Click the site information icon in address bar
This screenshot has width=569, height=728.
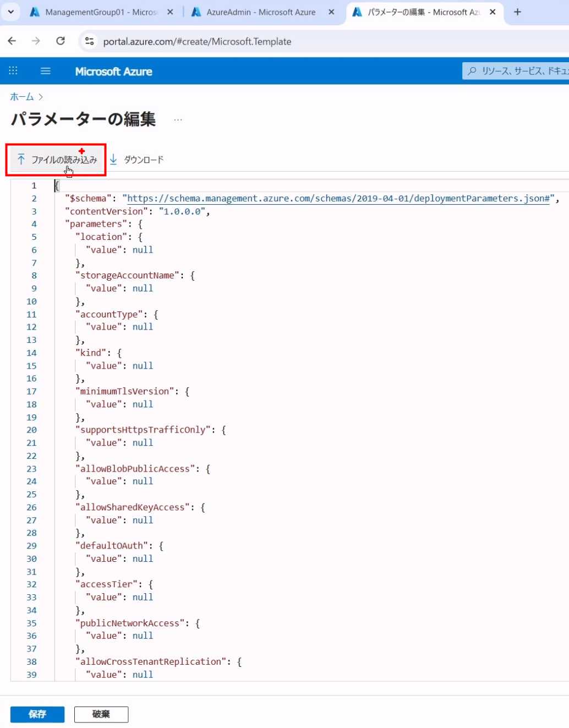[x=89, y=41]
